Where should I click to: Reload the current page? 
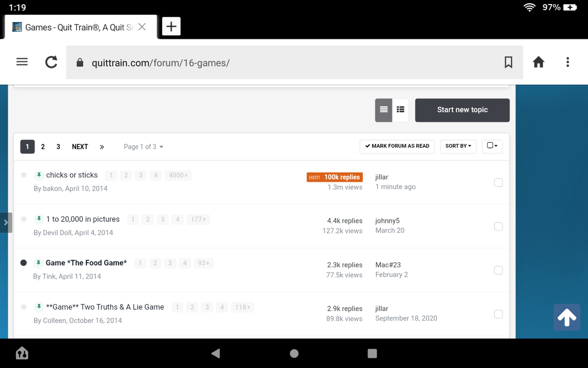(x=51, y=62)
